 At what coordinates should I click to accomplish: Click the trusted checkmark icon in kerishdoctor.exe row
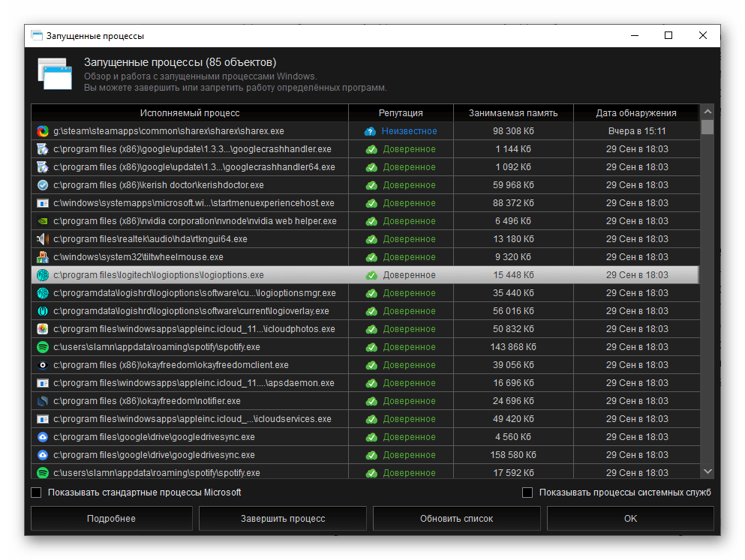[371, 186]
